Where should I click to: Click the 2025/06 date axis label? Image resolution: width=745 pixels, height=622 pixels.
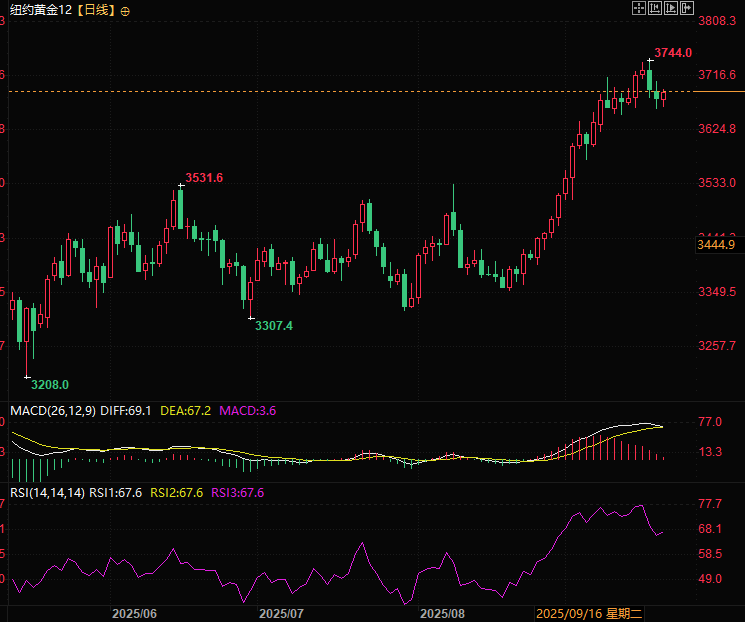click(134, 613)
